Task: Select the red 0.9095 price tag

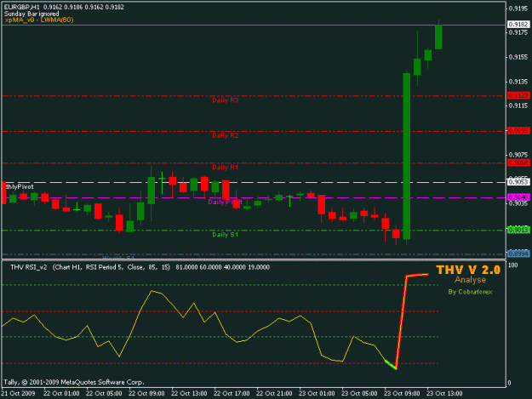Action: pos(518,131)
